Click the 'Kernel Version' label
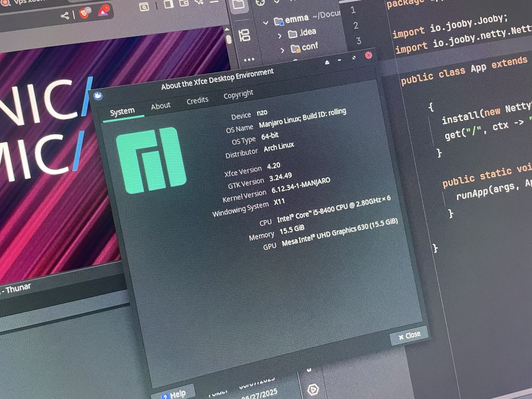This screenshot has width=532, height=399. (x=244, y=196)
